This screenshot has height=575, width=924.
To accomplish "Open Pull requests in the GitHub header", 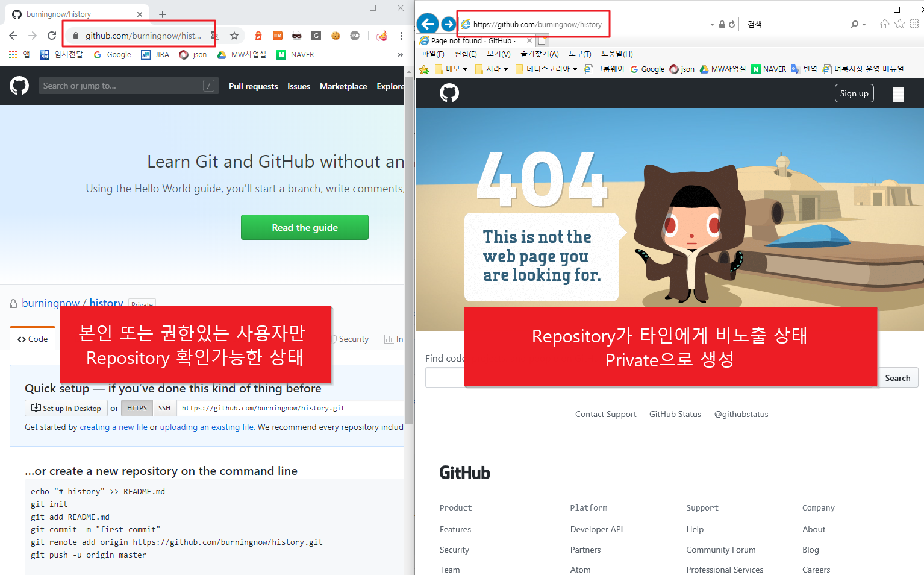I will click(x=253, y=86).
